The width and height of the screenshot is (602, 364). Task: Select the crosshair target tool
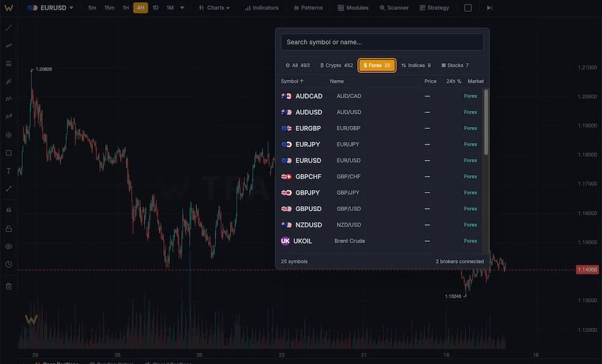tap(8, 135)
